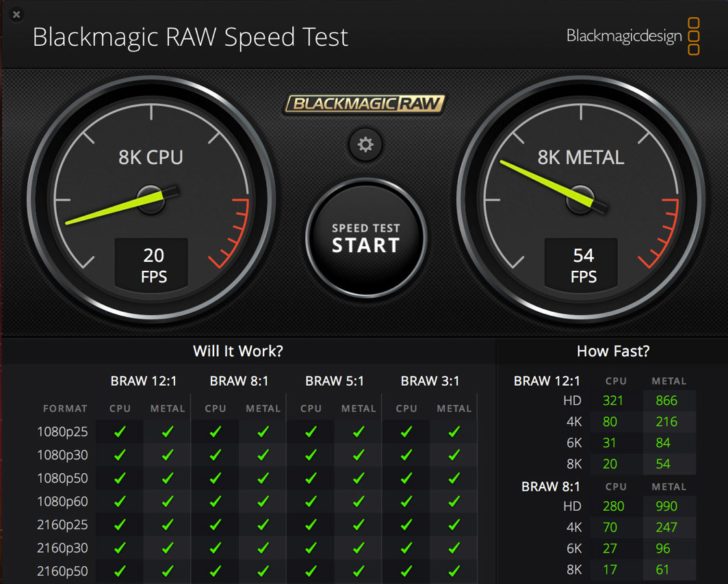Click the 1080p25 format row label
The height and width of the screenshot is (584, 728).
click(62, 432)
